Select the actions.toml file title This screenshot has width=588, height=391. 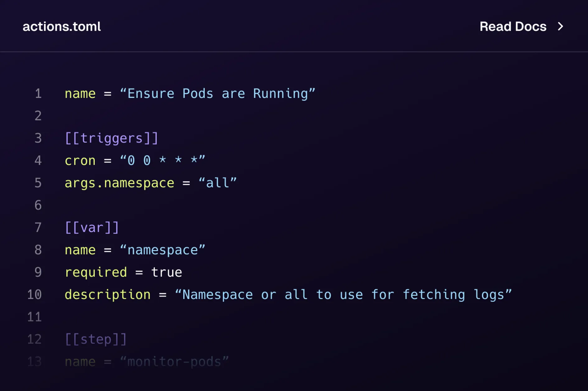click(x=62, y=26)
